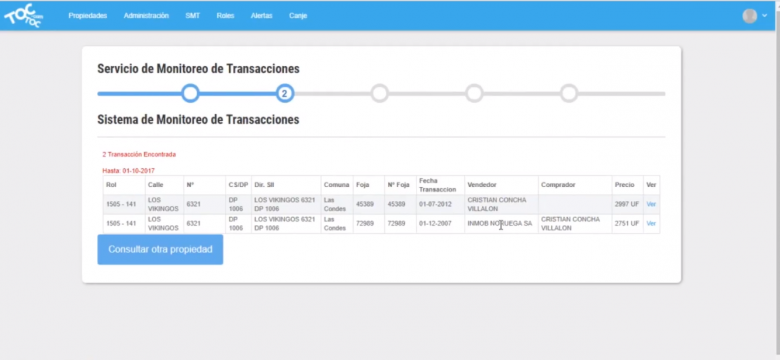Click the TOC TOC logo
The image size is (780, 360).
[x=24, y=16]
